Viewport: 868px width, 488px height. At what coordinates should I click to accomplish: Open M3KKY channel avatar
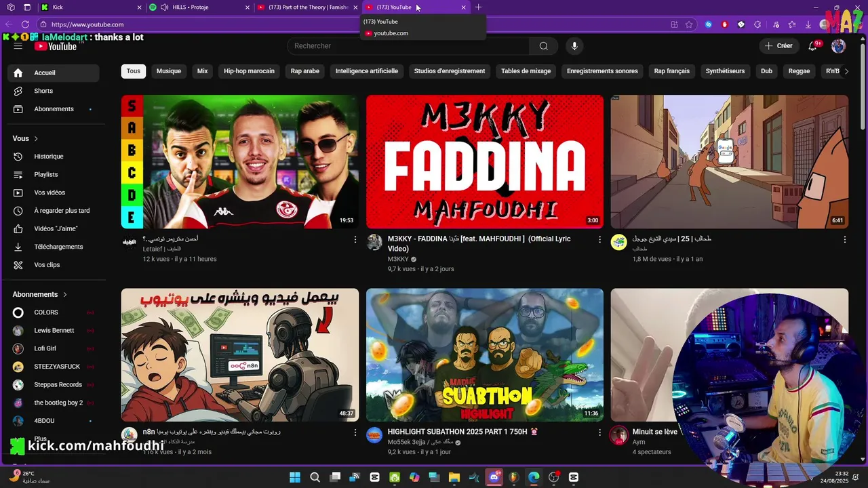pyautogui.click(x=374, y=243)
